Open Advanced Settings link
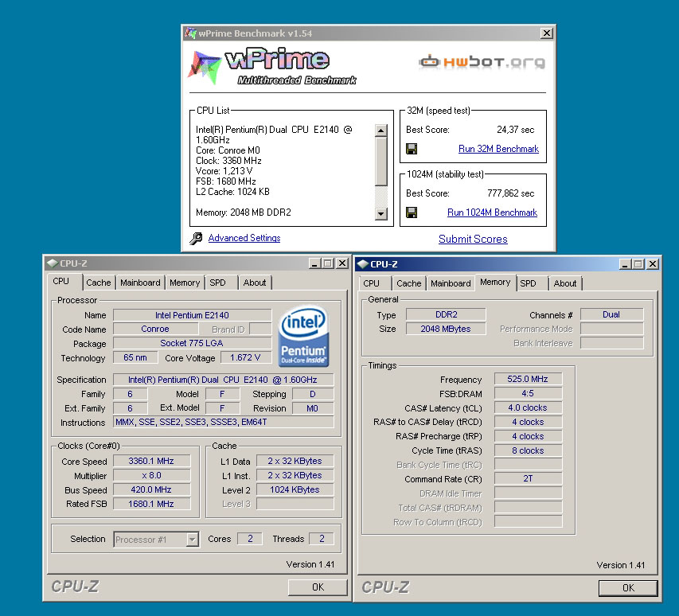 pyautogui.click(x=244, y=238)
